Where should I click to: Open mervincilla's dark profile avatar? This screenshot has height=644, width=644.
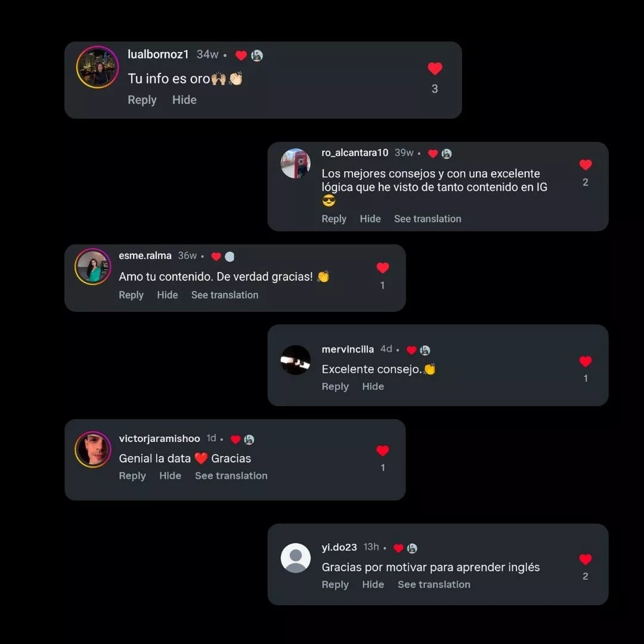(x=295, y=360)
